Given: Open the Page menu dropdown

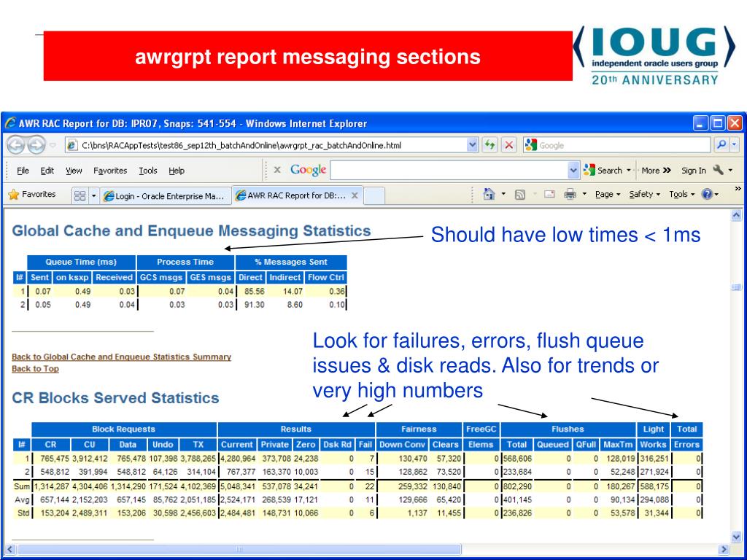Looking at the screenshot, I should click(608, 194).
